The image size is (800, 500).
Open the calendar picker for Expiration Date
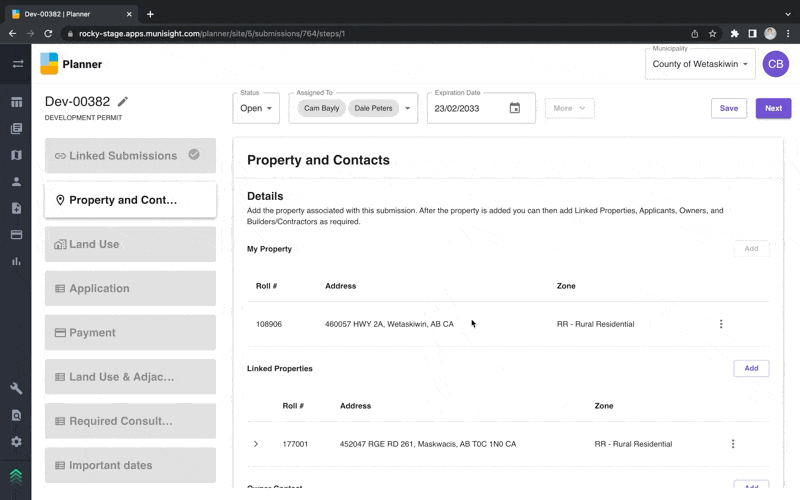coord(515,108)
